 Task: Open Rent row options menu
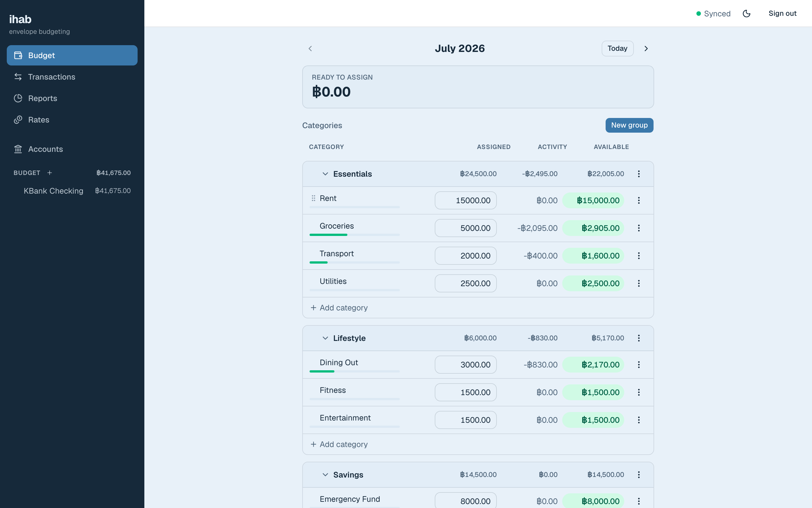click(639, 201)
